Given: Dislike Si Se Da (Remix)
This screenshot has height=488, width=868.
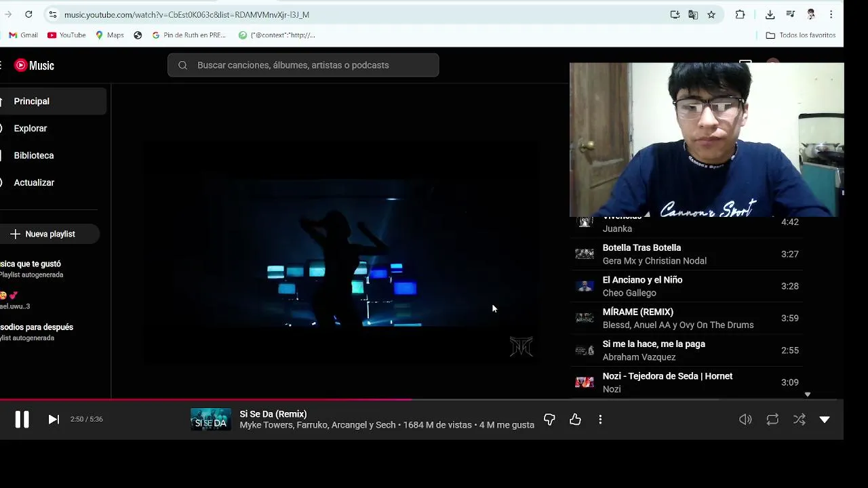Looking at the screenshot, I should [549, 420].
